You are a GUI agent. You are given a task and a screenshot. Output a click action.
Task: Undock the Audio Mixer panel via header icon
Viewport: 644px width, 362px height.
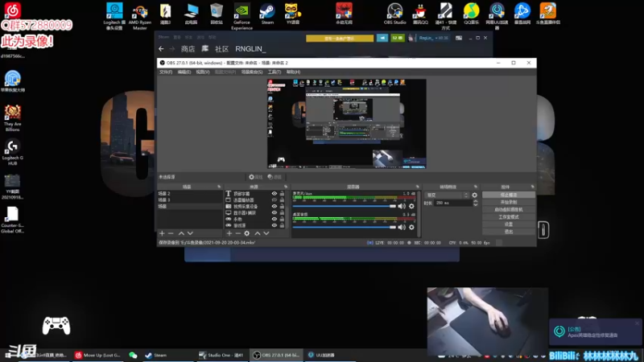coord(418,187)
